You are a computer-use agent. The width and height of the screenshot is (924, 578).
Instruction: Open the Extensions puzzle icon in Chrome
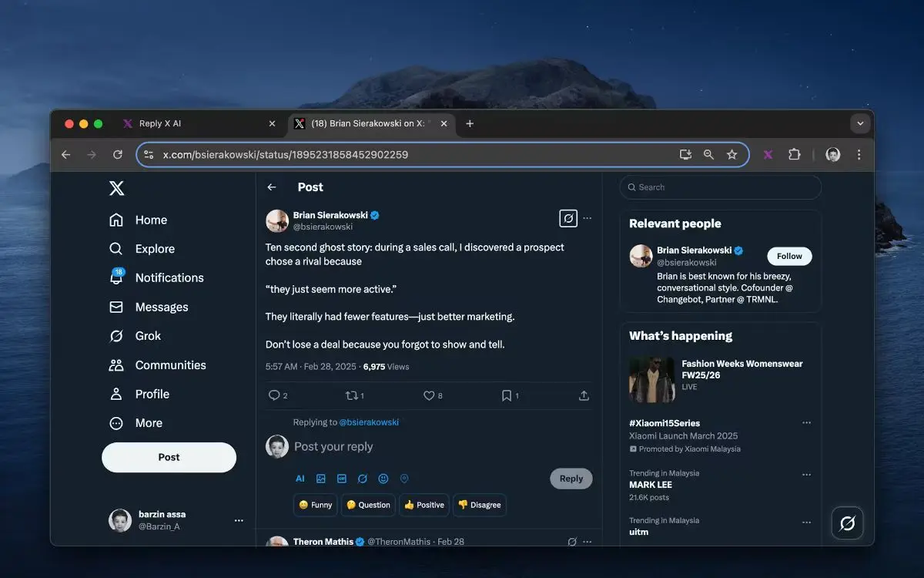794,154
